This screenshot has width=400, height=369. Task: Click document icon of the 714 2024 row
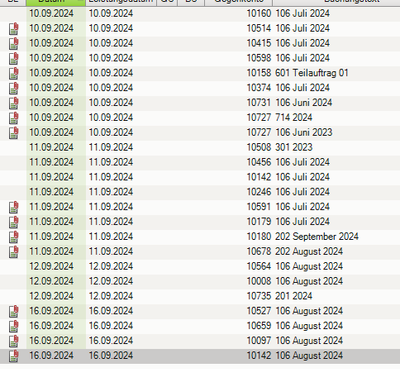tap(14, 118)
